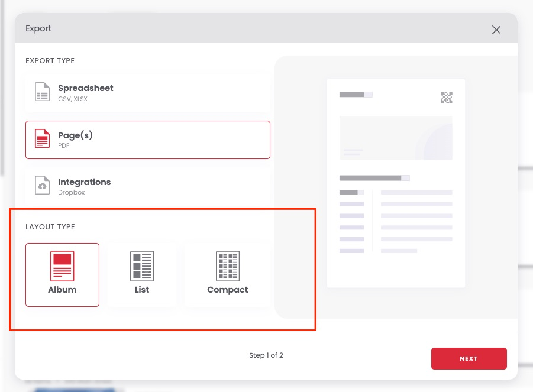Proceed with the red NEXT button
The height and width of the screenshot is (392, 533).
[469, 358]
